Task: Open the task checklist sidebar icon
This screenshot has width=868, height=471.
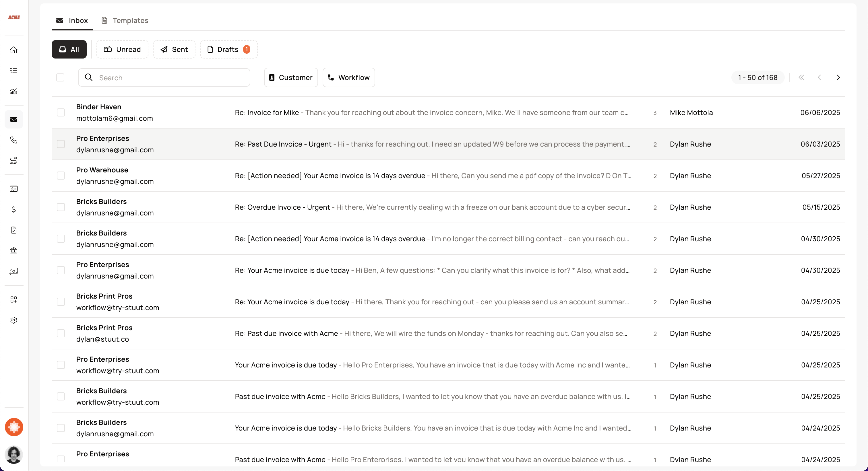Action: [x=14, y=70]
